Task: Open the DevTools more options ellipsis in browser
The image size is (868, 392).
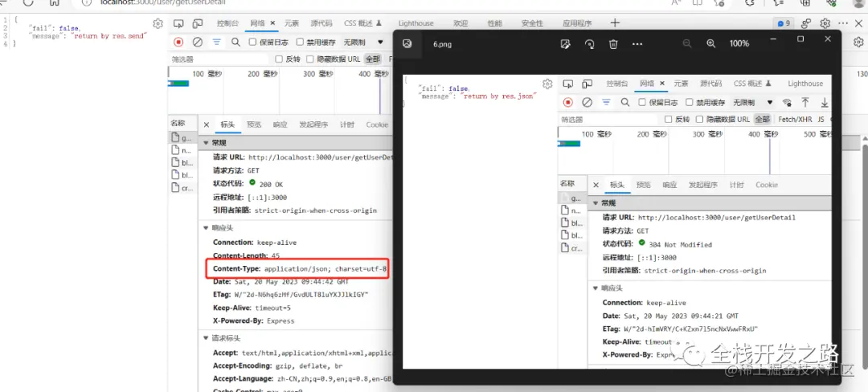Action: 843,23
